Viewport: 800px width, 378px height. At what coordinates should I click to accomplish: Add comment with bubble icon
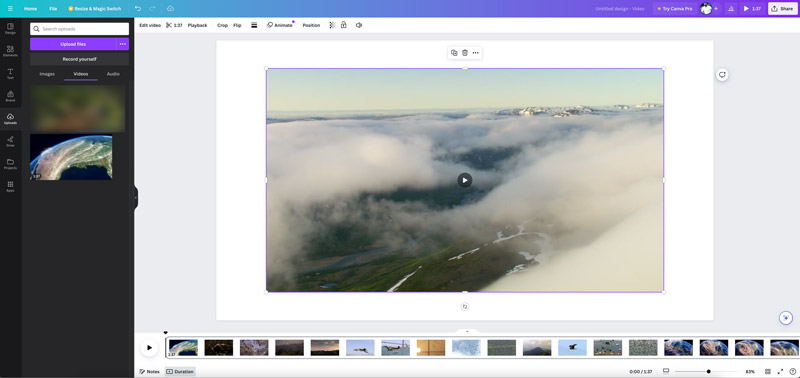(722, 75)
